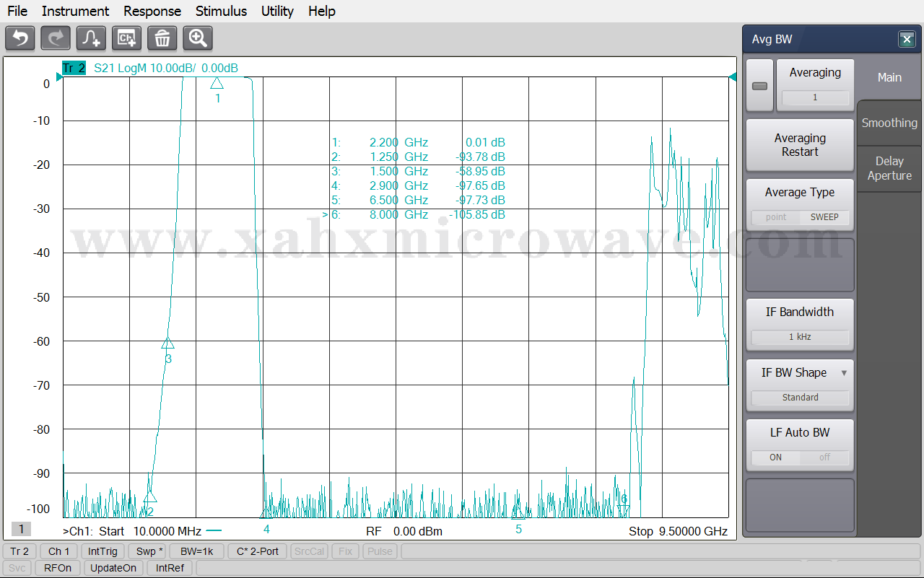Toggle Average Type point/SWEEP switch

coord(800,217)
